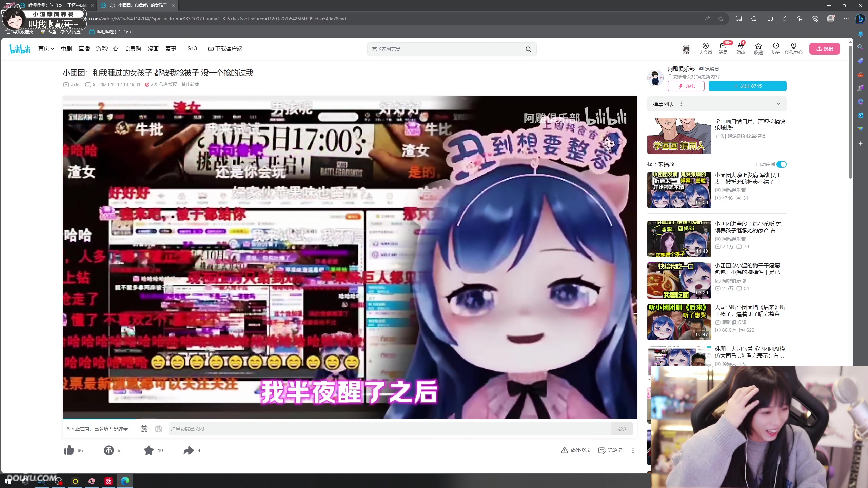The image size is (868, 488).
Task: Toggle 自动连播 autoplay switch
Action: coord(781,164)
